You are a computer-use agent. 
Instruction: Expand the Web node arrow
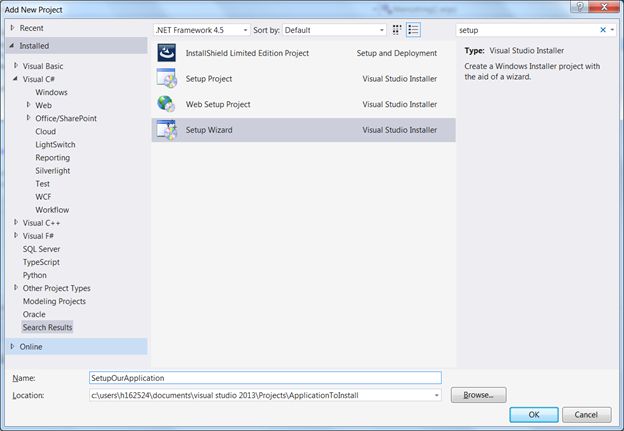(28, 105)
